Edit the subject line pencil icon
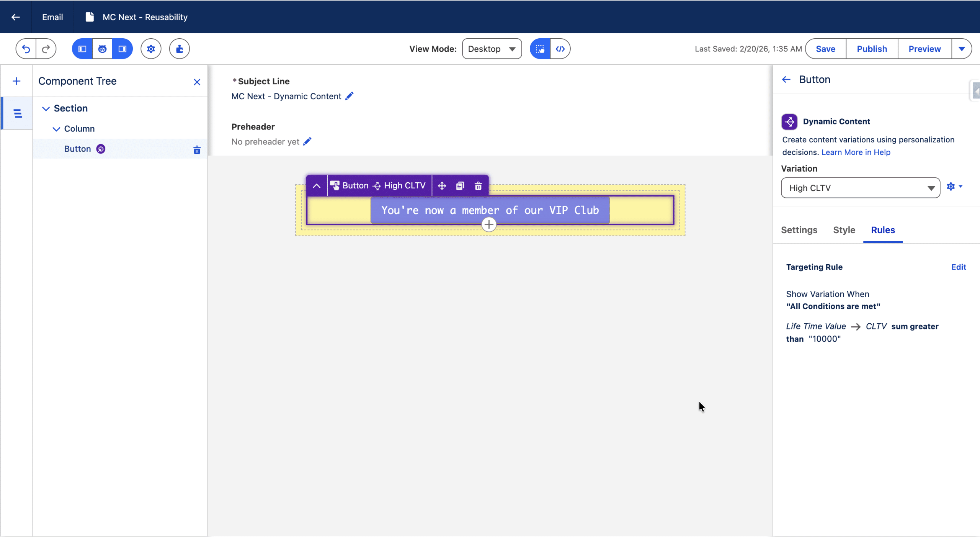 [349, 96]
